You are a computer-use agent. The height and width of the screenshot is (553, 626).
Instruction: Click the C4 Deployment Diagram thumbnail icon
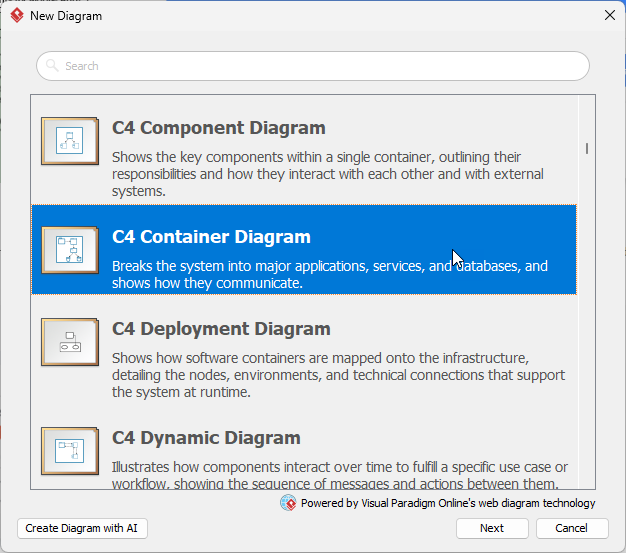[69, 342]
